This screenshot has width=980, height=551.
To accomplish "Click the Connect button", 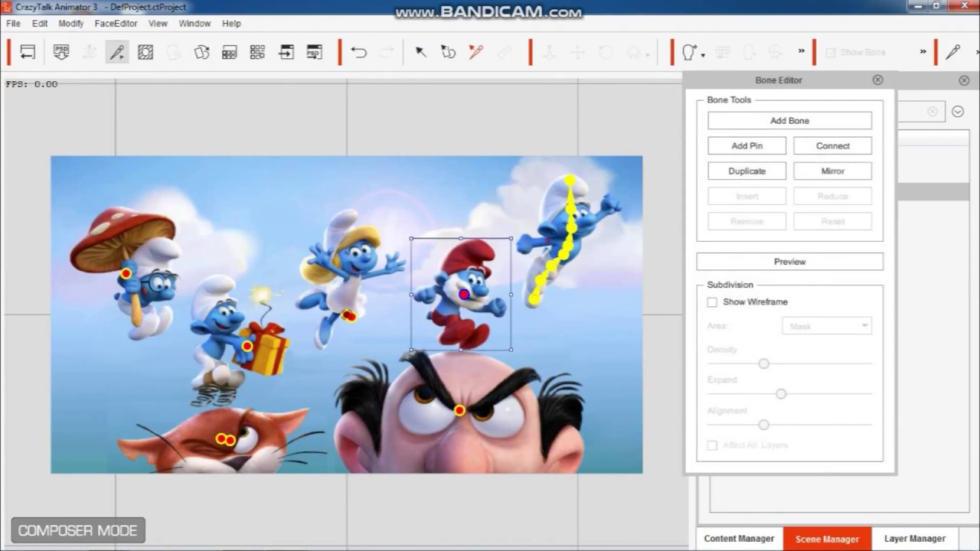I will (832, 146).
